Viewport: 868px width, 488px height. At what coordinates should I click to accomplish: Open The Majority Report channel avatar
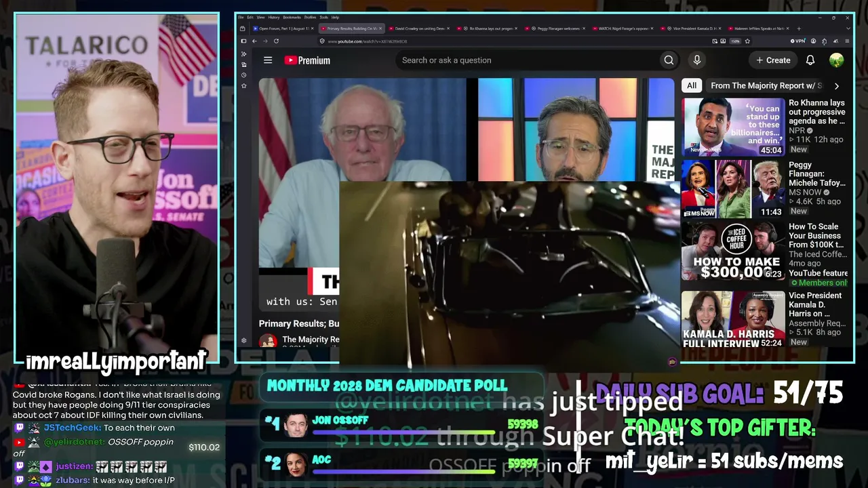tap(268, 341)
